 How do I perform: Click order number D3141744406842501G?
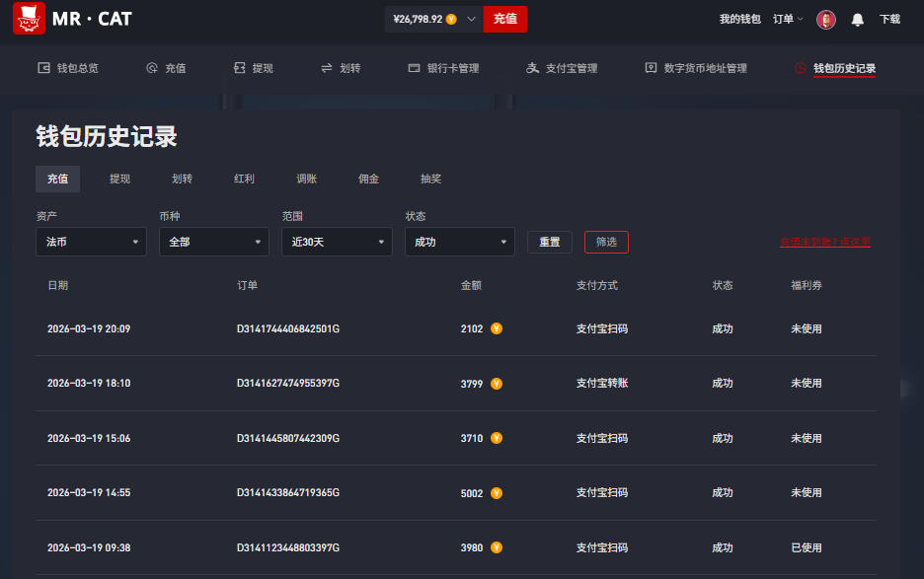(x=288, y=328)
